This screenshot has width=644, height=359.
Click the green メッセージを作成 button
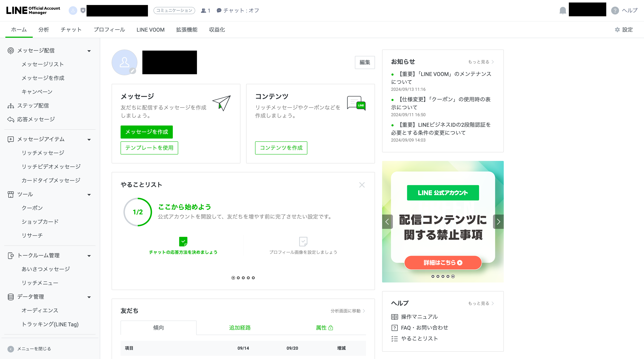pos(147,132)
